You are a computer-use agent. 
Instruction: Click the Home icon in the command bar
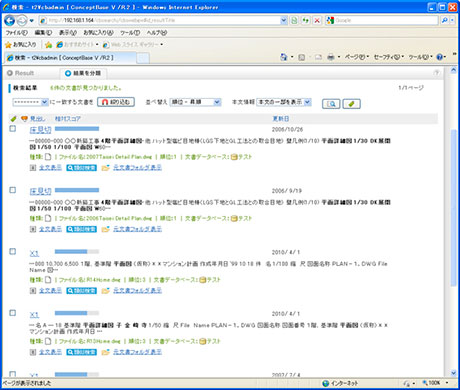pyautogui.click(x=284, y=57)
